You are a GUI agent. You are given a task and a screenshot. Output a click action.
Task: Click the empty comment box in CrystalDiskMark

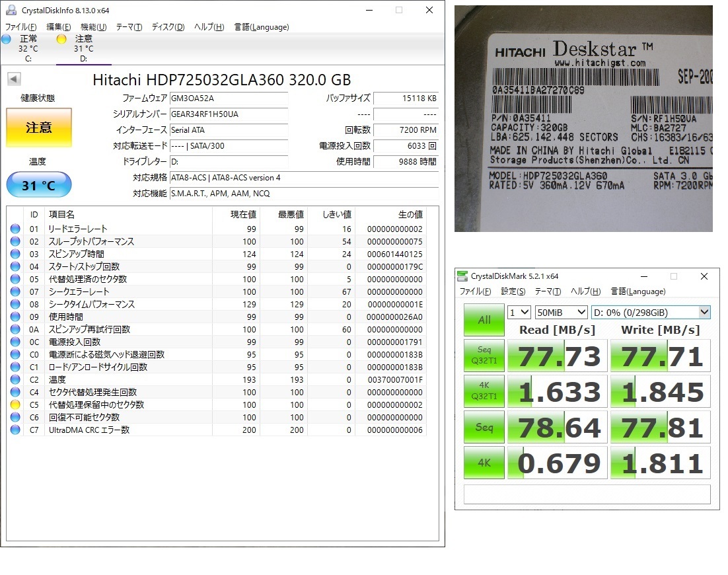587,494
